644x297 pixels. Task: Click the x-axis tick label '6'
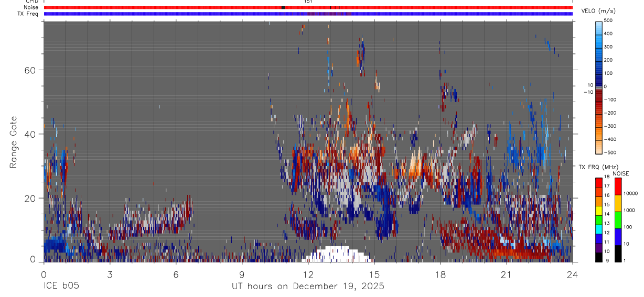[176, 274]
